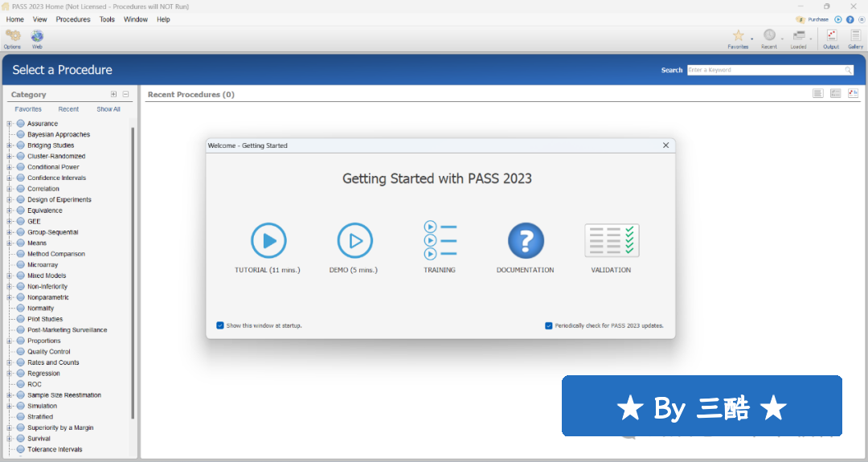Switch to details view icon in Recent Procedures
Image resolution: width=868 pixels, height=462 pixels.
tap(835, 93)
